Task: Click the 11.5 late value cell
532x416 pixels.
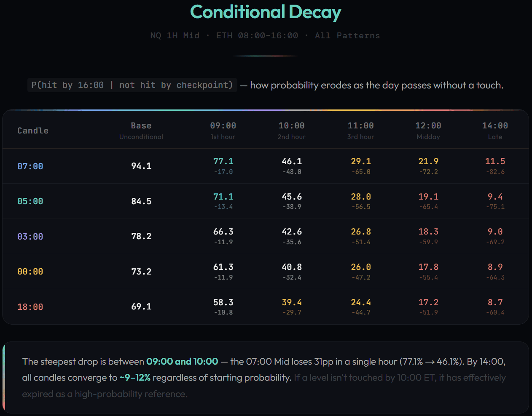Action: pyautogui.click(x=495, y=162)
